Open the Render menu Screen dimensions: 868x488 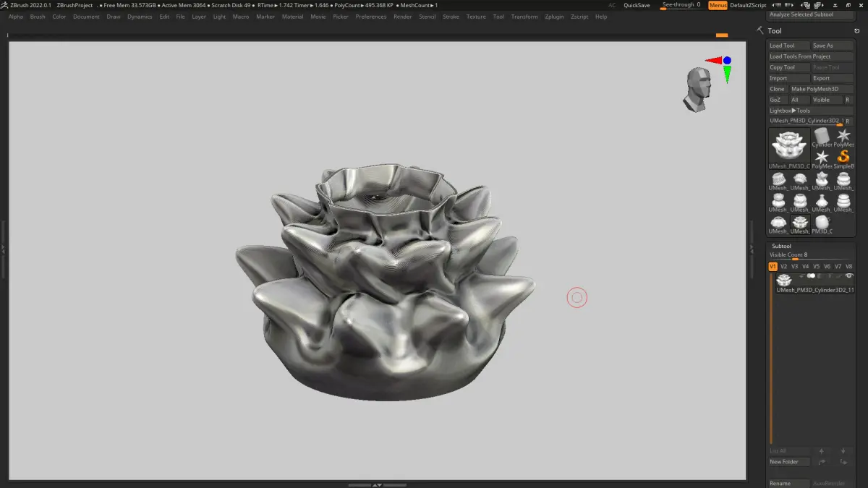pyautogui.click(x=403, y=17)
